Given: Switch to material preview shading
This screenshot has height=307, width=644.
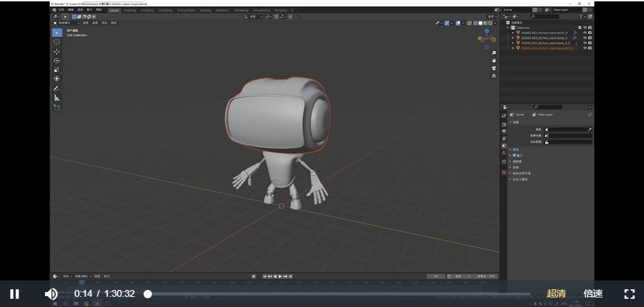Looking at the screenshot, I should [x=485, y=23].
